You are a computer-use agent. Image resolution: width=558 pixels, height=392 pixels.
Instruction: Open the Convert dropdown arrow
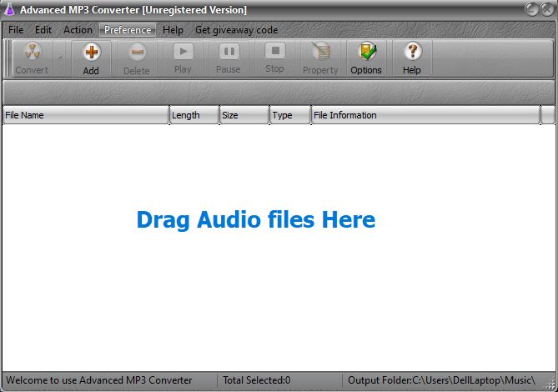(x=60, y=58)
